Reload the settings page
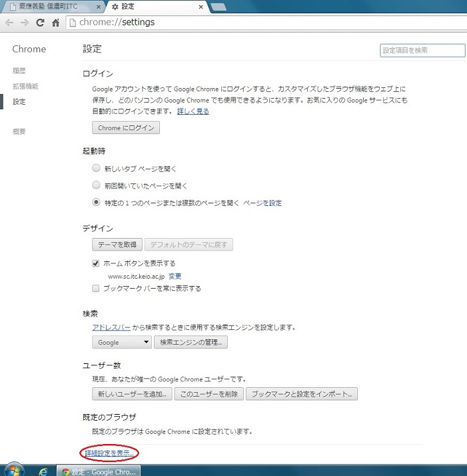 (40, 23)
